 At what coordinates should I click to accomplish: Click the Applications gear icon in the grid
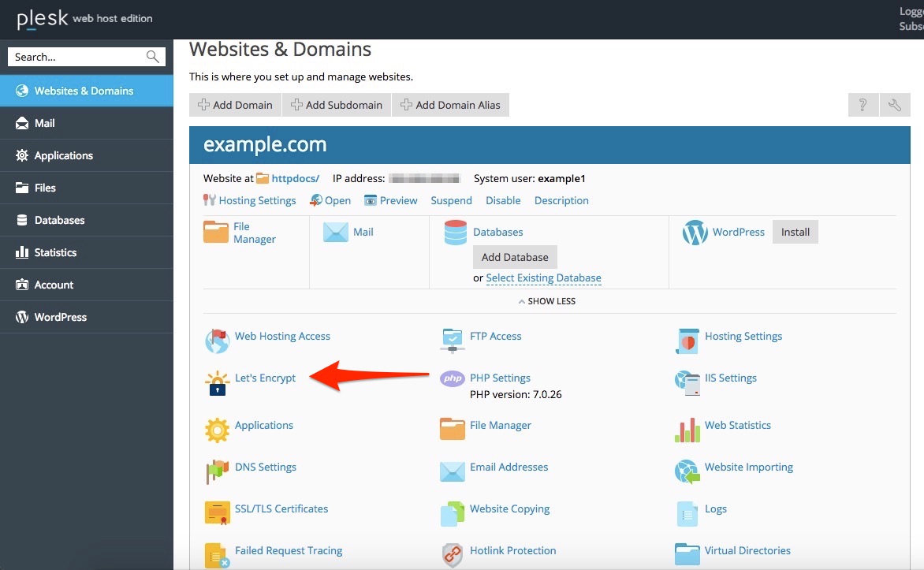pos(217,430)
